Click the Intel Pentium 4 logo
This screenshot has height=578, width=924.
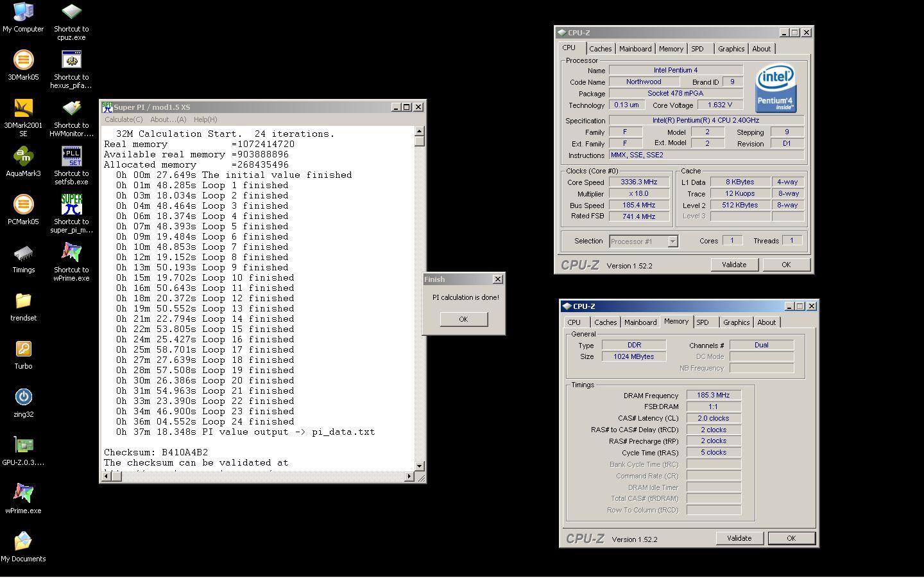(x=775, y=88)
